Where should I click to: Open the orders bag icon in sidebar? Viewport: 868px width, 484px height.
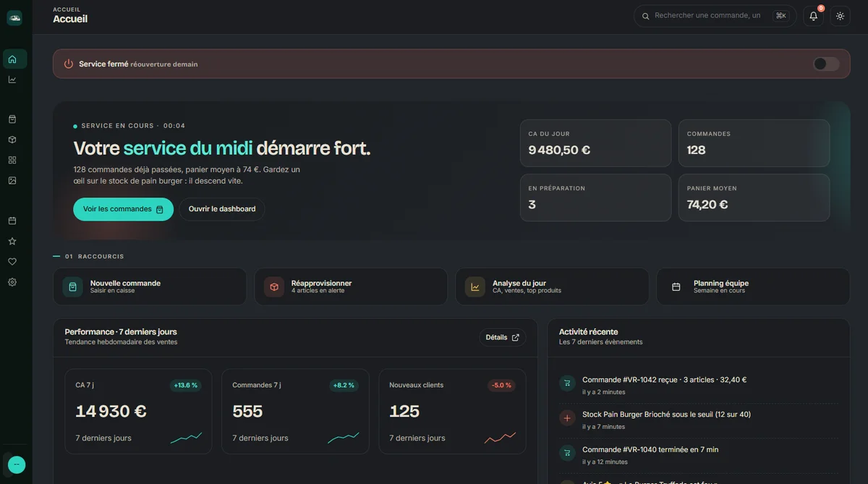[x=12, y=119]
